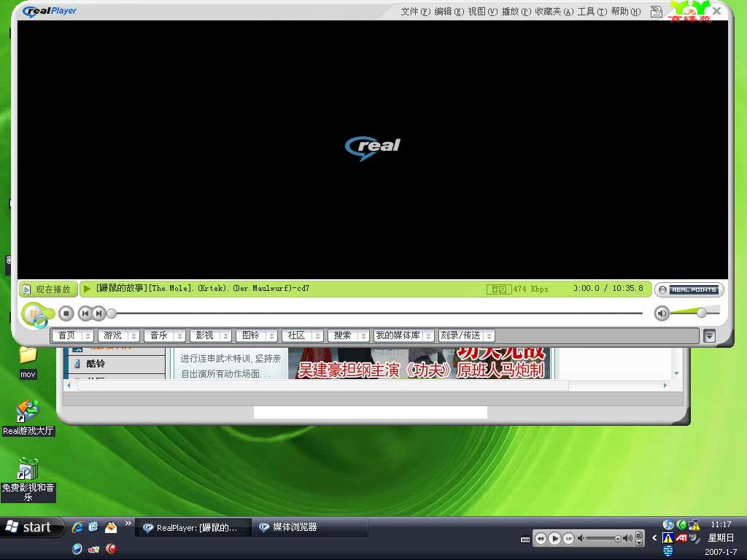Open the Windows start menu

32,527
